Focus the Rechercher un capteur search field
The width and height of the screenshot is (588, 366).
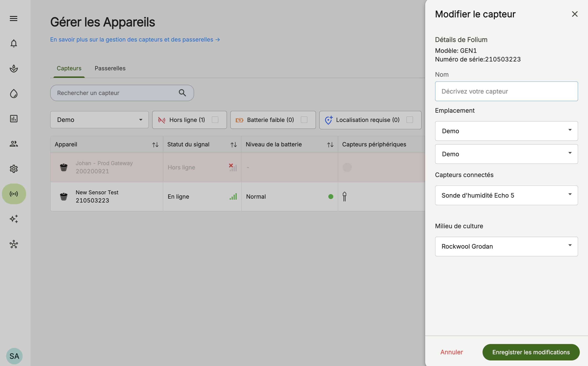[122, 93]
